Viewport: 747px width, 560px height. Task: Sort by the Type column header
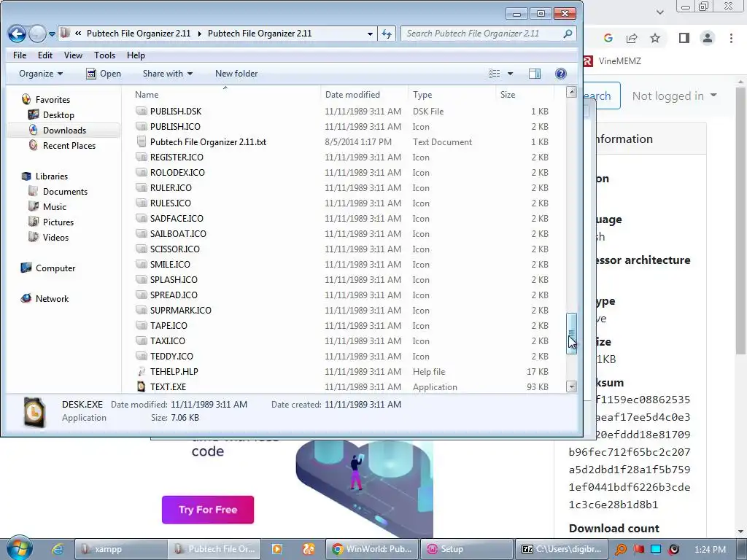click(422, 94)
